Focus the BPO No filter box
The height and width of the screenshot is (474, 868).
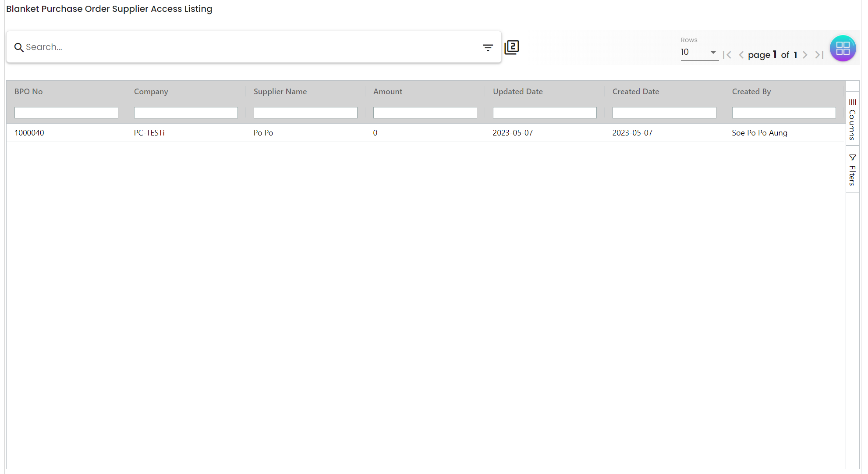[66, 113]
